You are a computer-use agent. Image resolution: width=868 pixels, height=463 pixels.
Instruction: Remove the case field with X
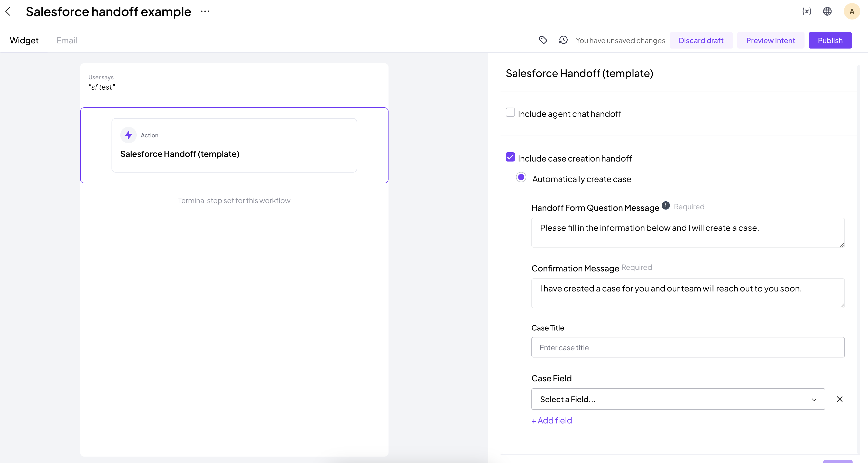click(839, 399)
